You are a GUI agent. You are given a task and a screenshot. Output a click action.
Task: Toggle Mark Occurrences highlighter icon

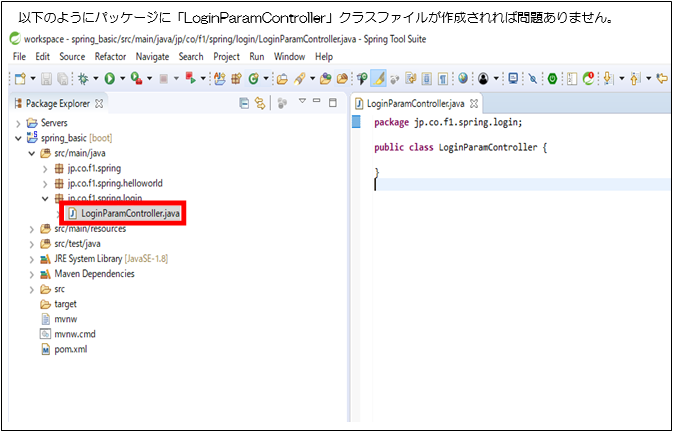(379, 77)
